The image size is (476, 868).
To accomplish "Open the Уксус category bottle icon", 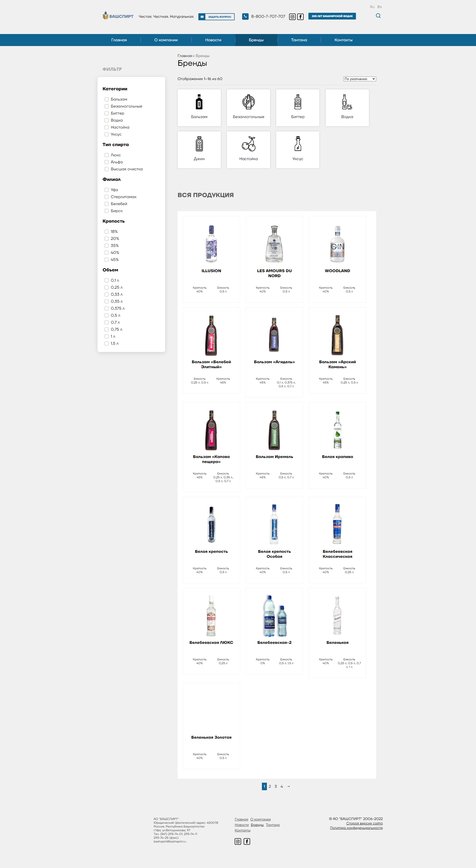I will pyautogui.click(x=298, y=144).
